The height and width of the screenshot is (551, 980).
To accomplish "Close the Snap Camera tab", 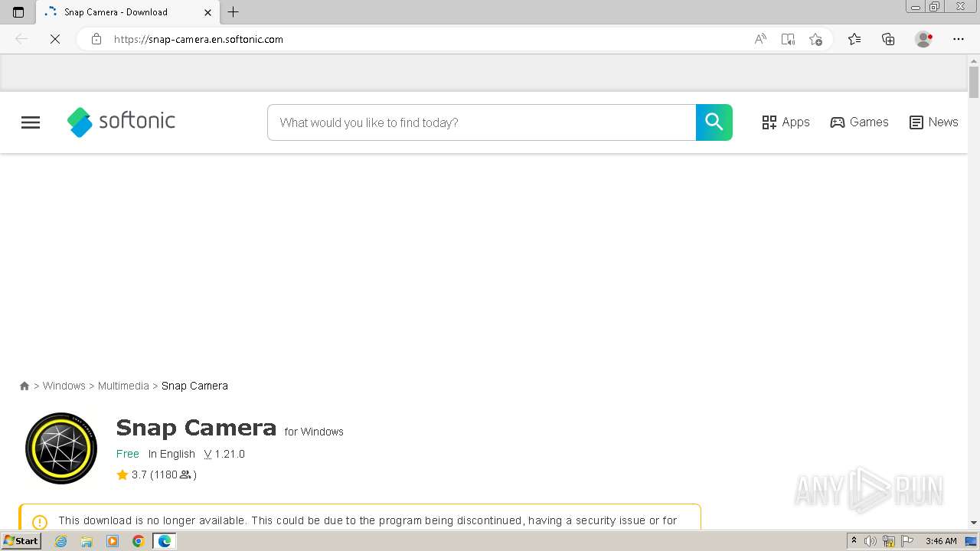I will (207, 12).
